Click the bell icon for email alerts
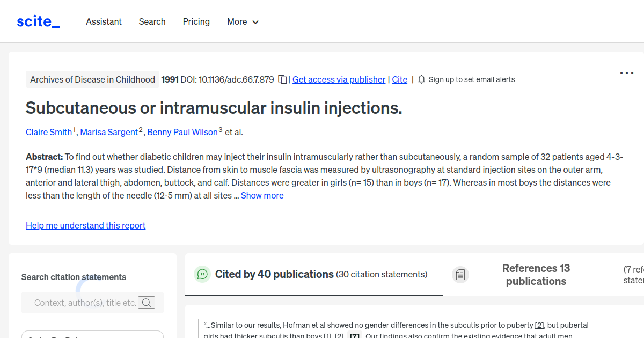 [421, 79]
